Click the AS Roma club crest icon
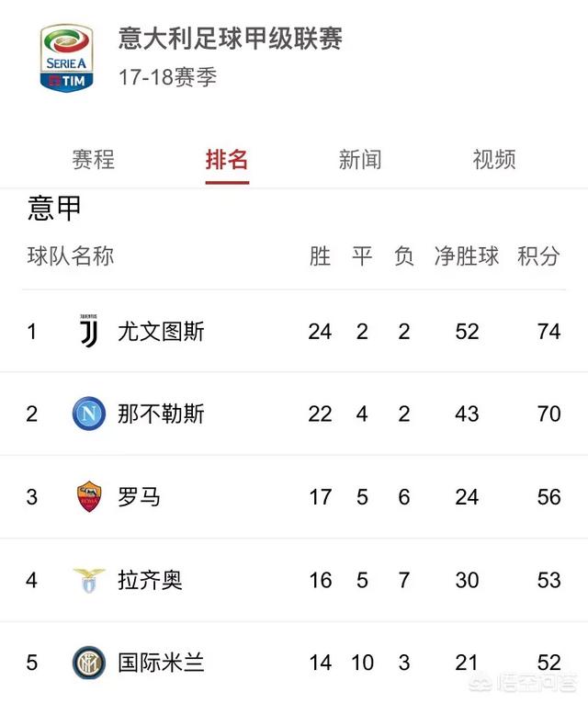Viewport: 588px width, 703px height. [89, 497]
